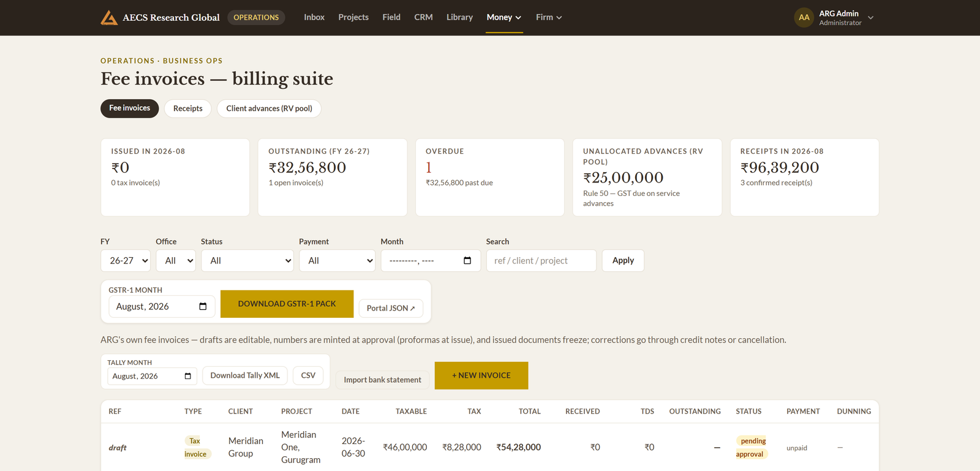Click the Month filter date field
This screenshot has height=471, width=980.
[x=431, y=261]
